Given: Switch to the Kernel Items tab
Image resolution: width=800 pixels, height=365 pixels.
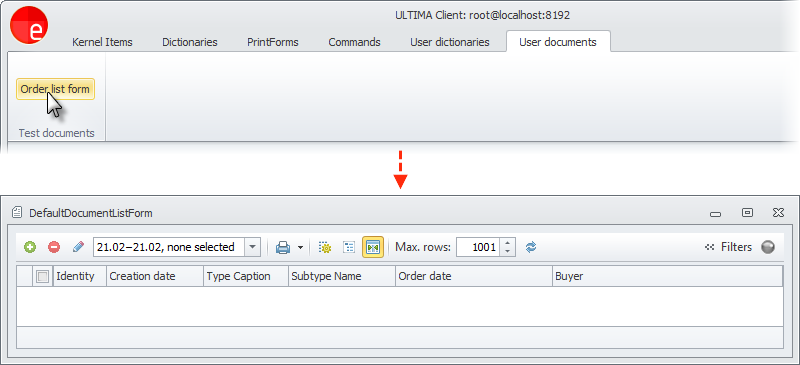Looking at the screenshot, I should point(102,42).
